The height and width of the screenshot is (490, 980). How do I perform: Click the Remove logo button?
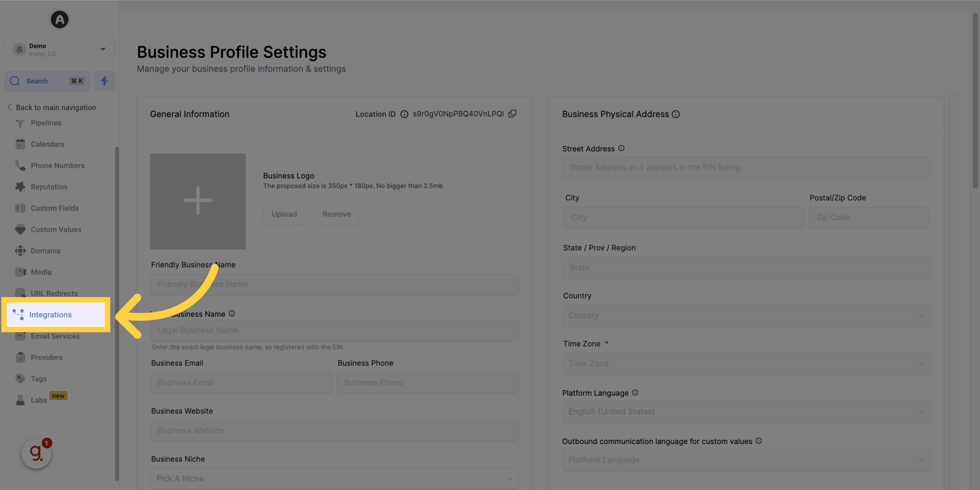[337, 214]
